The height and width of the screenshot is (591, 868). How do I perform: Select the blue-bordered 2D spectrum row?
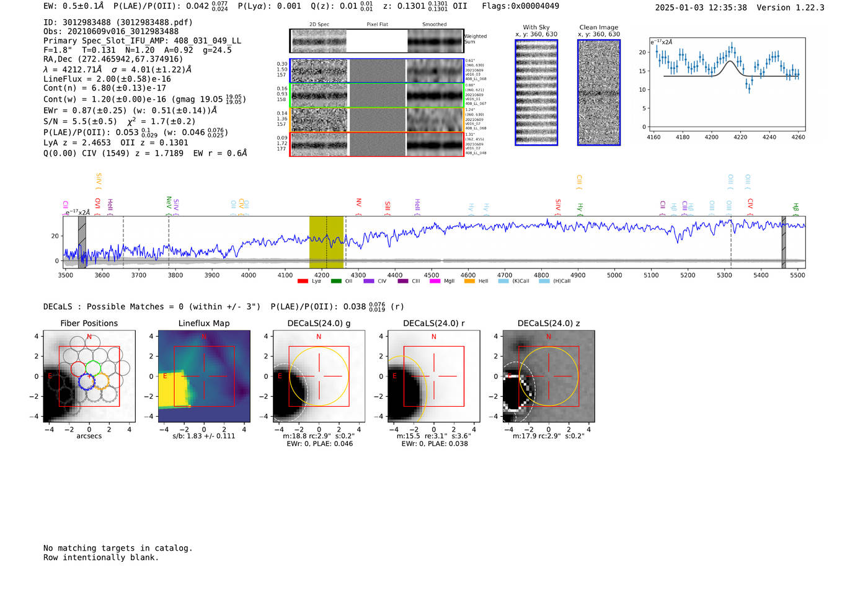point(376,71)
